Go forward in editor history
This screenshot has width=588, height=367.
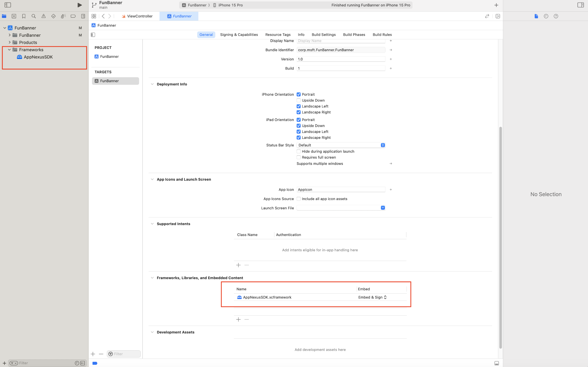click(x=110, y=16)
